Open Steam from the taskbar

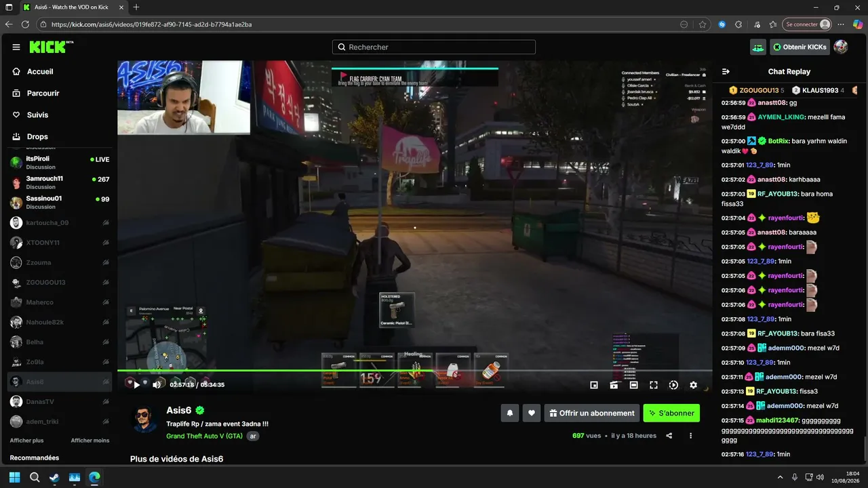pyautogui.click(x=54, y=477)
